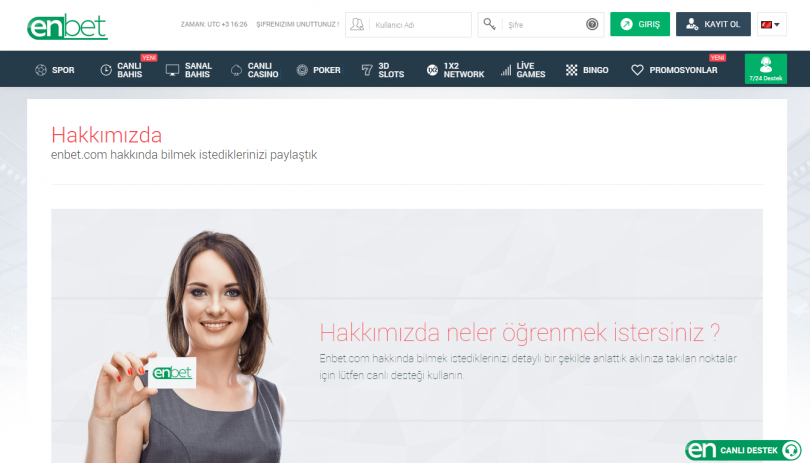Click the woman holding enbet card banner

(x=407, y=336)
